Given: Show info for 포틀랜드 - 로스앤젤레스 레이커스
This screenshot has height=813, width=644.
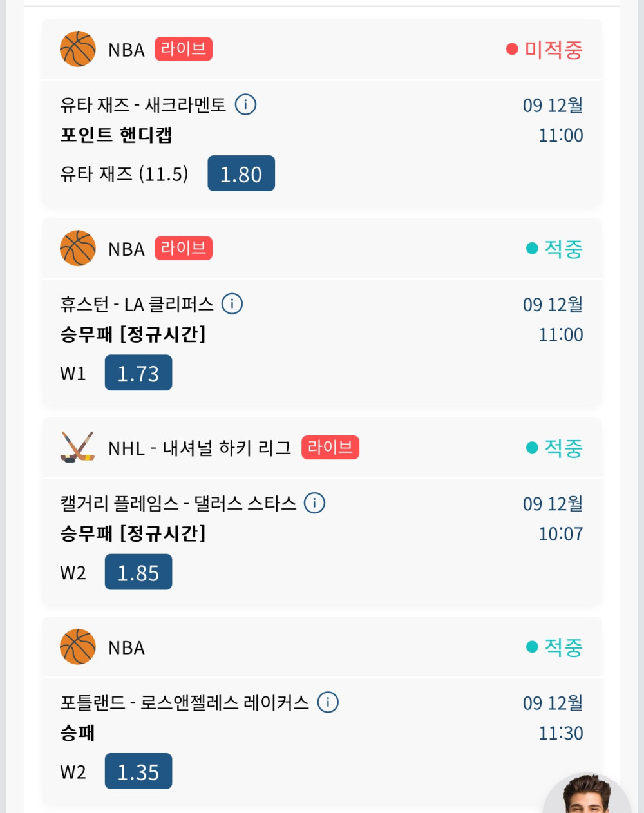Looking at the screenshot, I should pyautogui.click(x=328, y=702).
